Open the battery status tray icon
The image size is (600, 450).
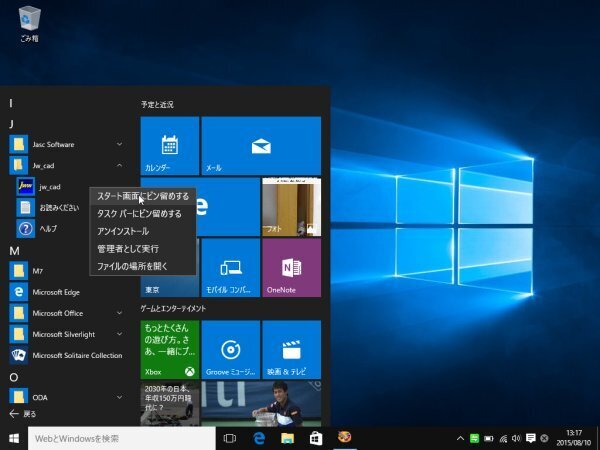point(489,439)
